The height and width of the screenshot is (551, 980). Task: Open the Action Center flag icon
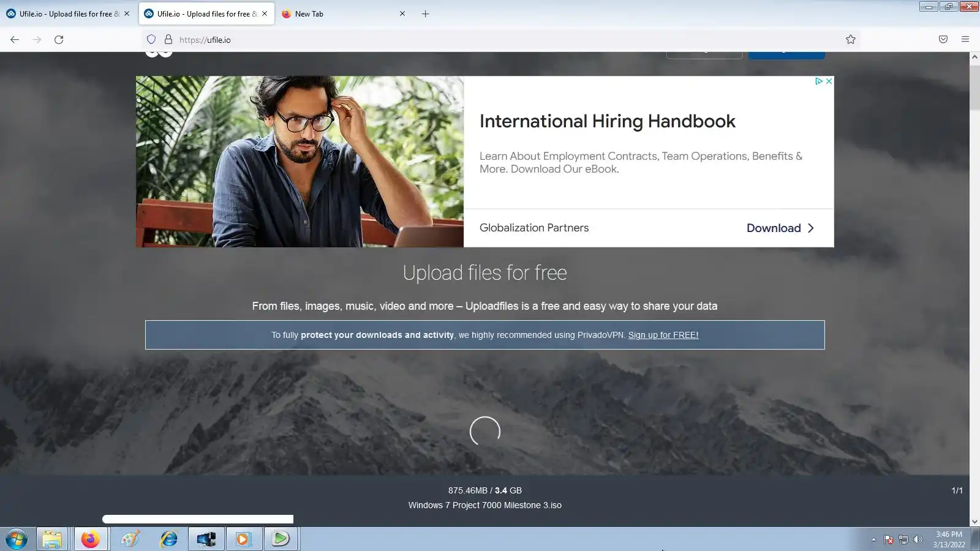[889, 539]
